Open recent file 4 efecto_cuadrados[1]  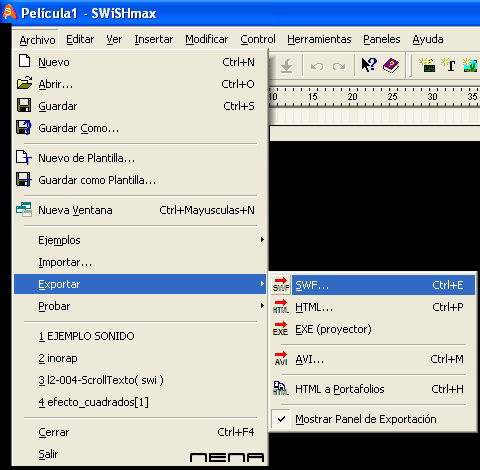pos(139,402)
